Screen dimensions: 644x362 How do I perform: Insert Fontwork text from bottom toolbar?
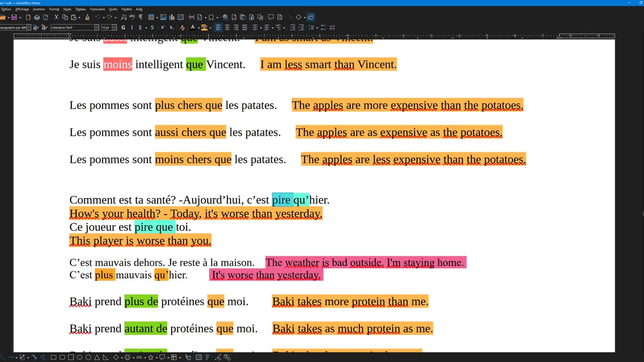[x=207, y=357]
